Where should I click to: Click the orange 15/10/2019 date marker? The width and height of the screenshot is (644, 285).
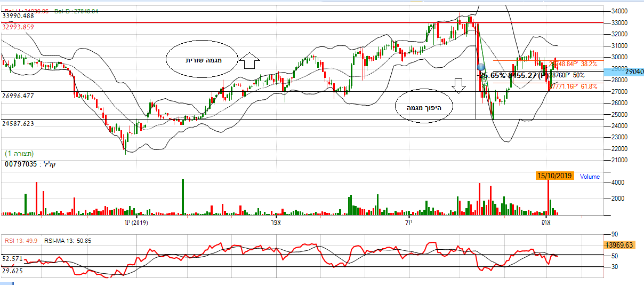click(x=556, y=176)
